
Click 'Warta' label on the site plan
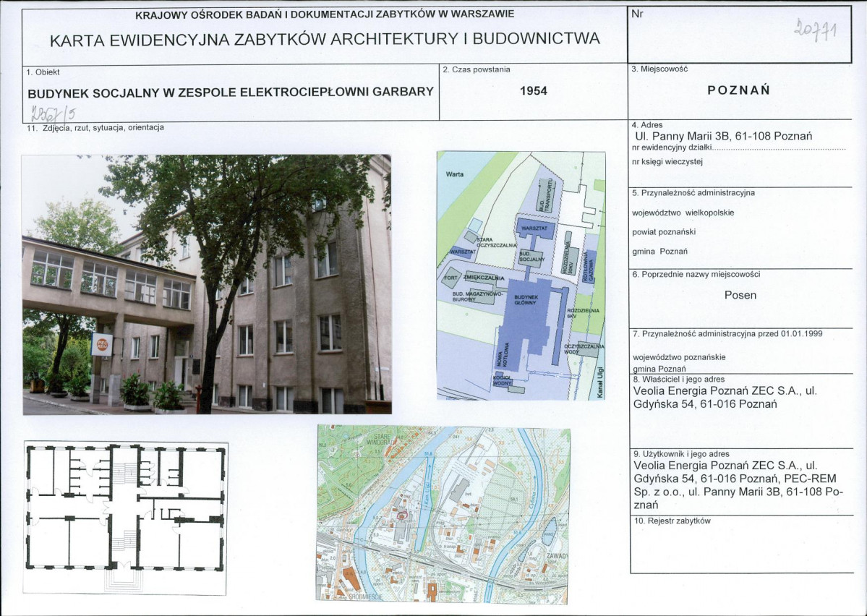[455, 174]
